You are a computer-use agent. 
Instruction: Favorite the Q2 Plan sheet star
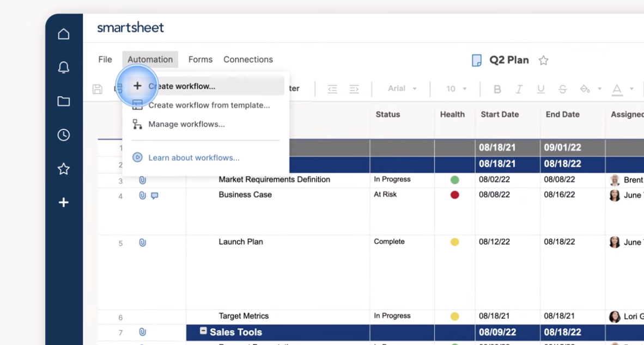point(543,60)
